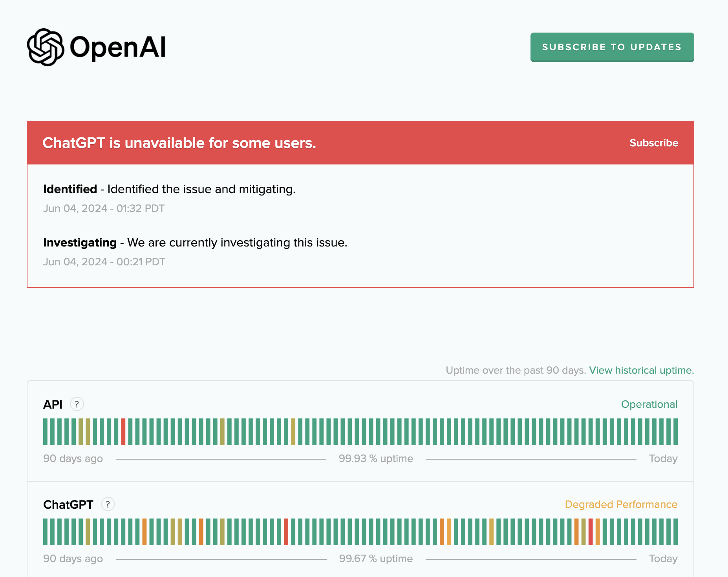Click Subscribe in the red incident banner
Image resolution: width=728 pixels, height=577 pixels.
654,143
